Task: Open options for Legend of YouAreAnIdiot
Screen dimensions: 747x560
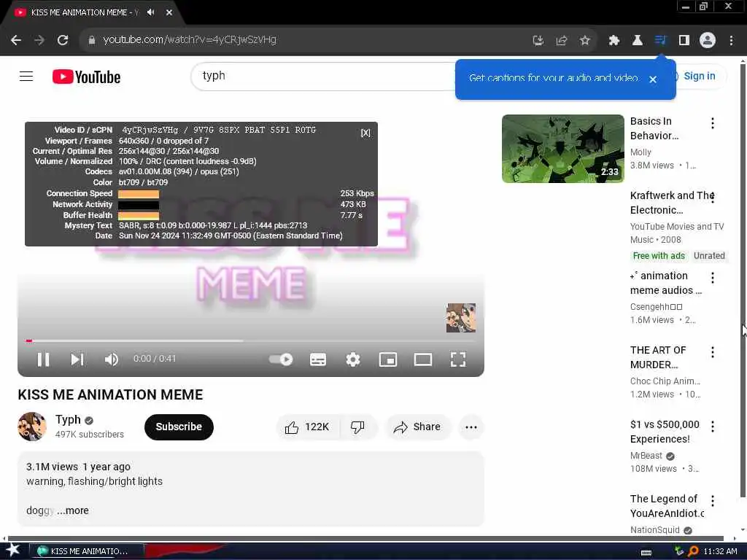Action: pyautogui.click(x=712, y=500)
